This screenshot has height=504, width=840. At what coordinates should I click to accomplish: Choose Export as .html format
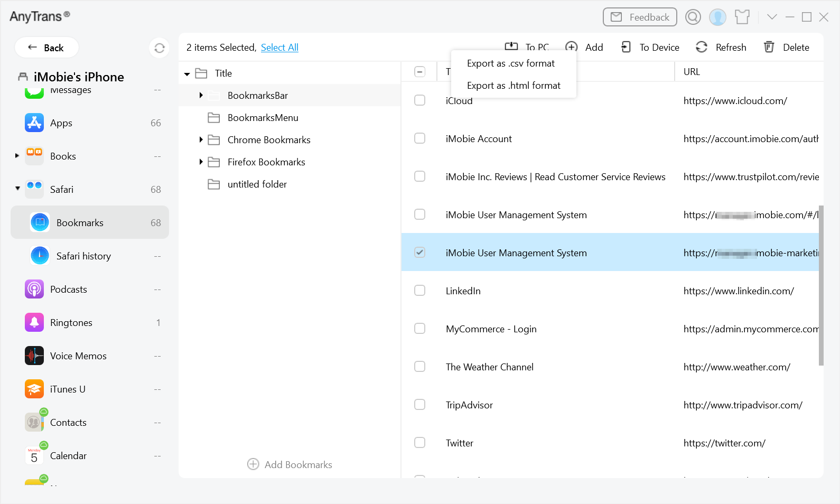514,86
